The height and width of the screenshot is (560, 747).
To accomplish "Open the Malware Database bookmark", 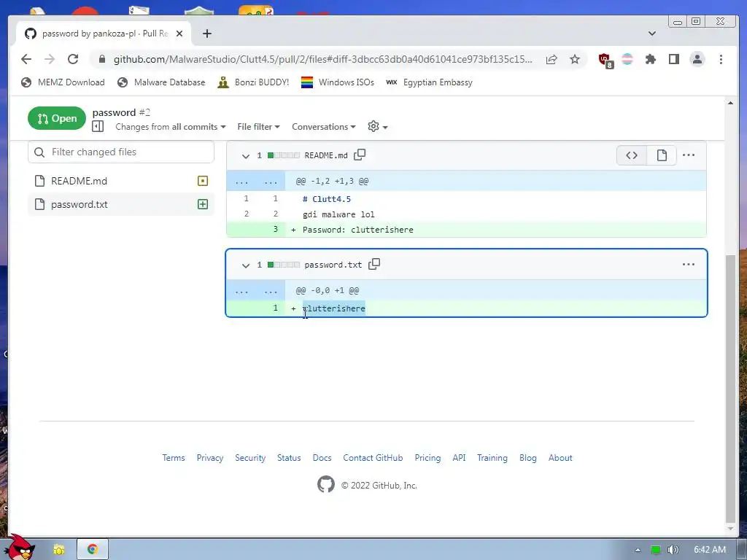I will [161, 82].
